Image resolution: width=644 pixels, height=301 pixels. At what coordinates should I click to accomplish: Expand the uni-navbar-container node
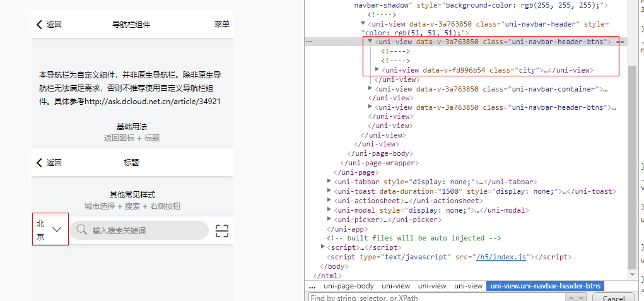coord(370,88)
